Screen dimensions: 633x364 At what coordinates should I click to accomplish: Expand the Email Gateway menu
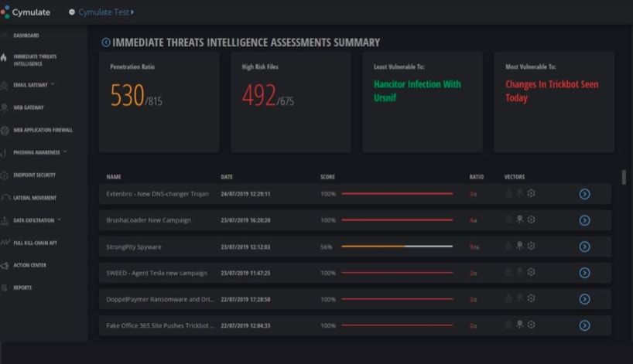(34, 85)
